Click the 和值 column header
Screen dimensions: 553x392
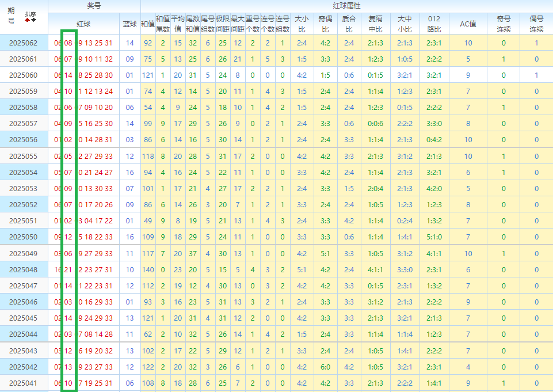[148, 24]
